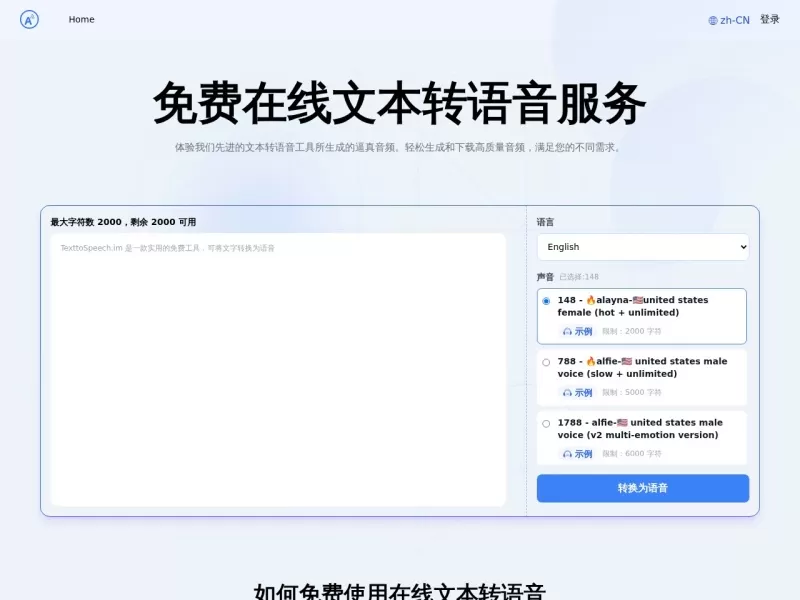Click the globe icon next to zh-CN
This screenshot has height=600, width=800.
click(714, 19)
